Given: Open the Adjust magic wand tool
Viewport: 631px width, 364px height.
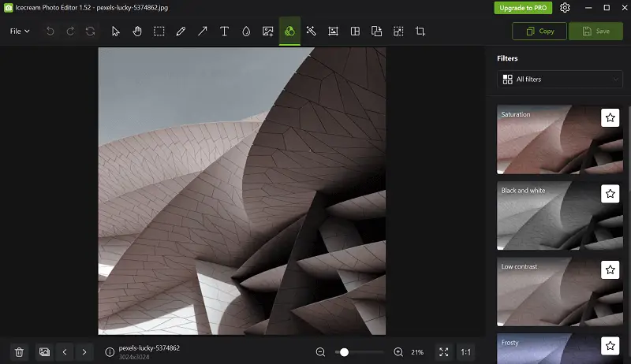Looking at the screenshot, I should coord(311,31).
